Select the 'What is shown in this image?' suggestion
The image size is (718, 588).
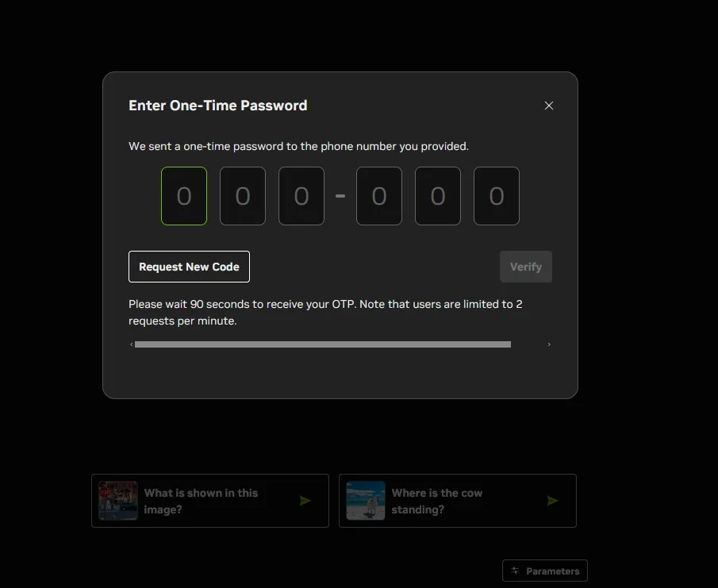(210, 501)
